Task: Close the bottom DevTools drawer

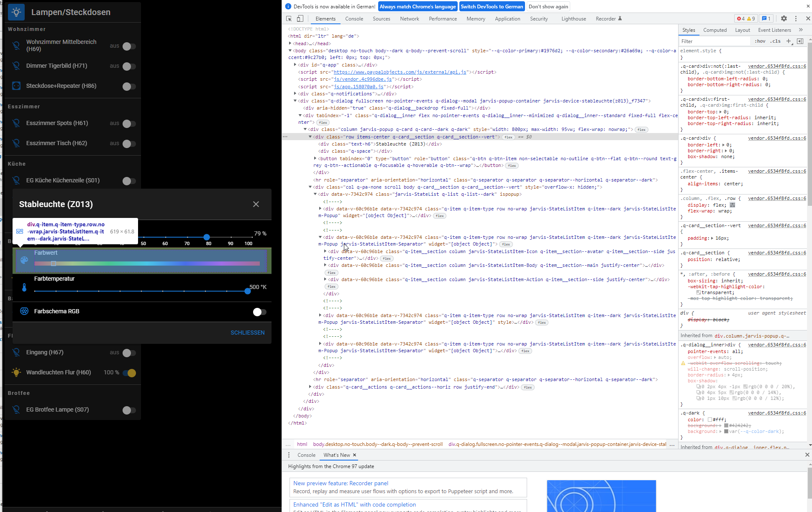Action: 807,455
